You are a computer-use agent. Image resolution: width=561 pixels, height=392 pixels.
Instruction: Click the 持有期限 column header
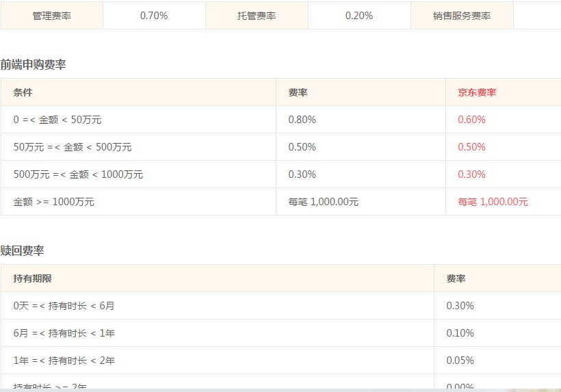click(x=32, y=278)
